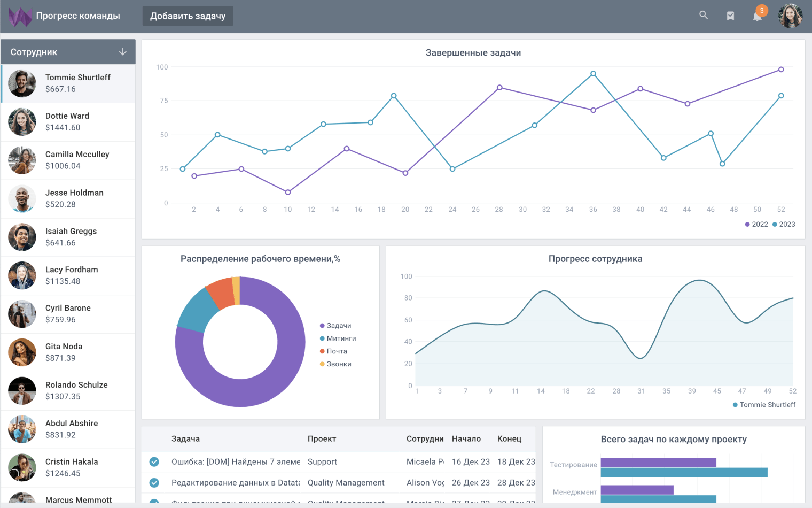Viewport: 812px width, 508px height.
Task: Toggle Tommie Shurtleff legend in progress chart
Action: pos(764,405)
